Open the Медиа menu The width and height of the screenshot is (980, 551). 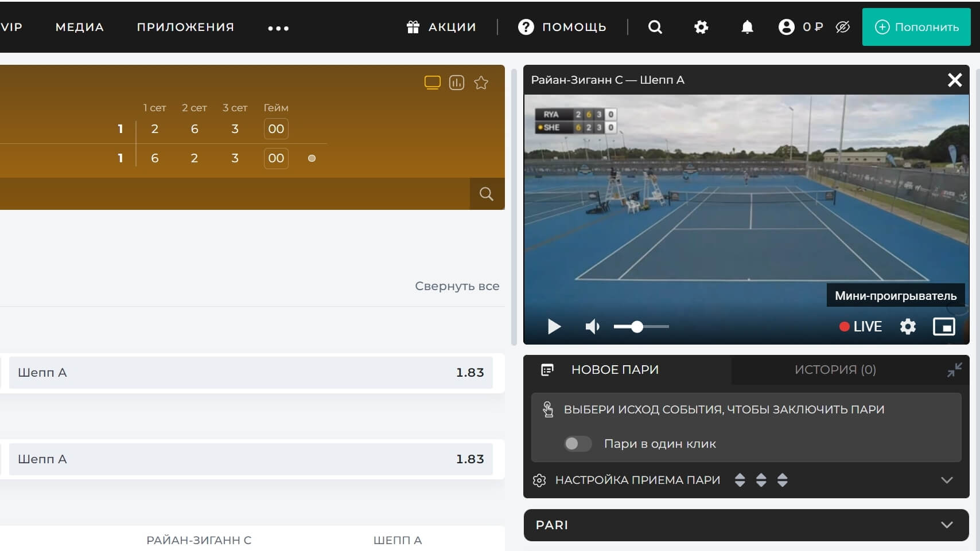79,27
